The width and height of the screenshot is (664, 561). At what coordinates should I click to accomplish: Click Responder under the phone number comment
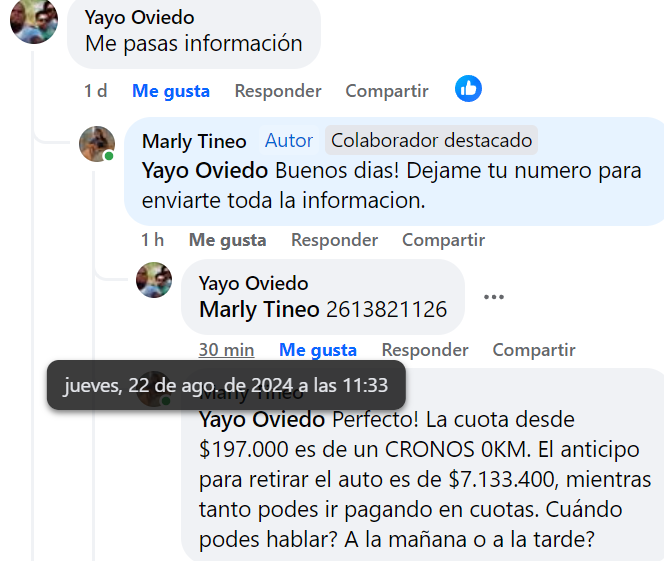pos(425,350)
